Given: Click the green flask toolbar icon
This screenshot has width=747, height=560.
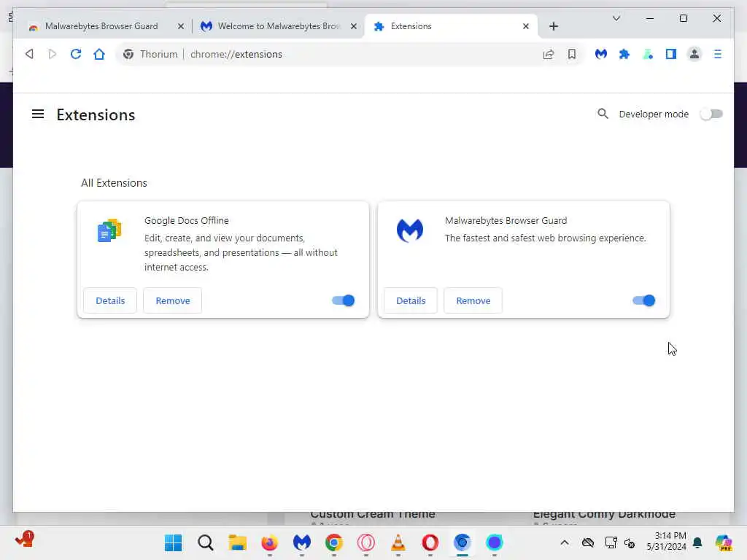Looking at the screenshot, I should pyautogui.click(x=648, y=54).
